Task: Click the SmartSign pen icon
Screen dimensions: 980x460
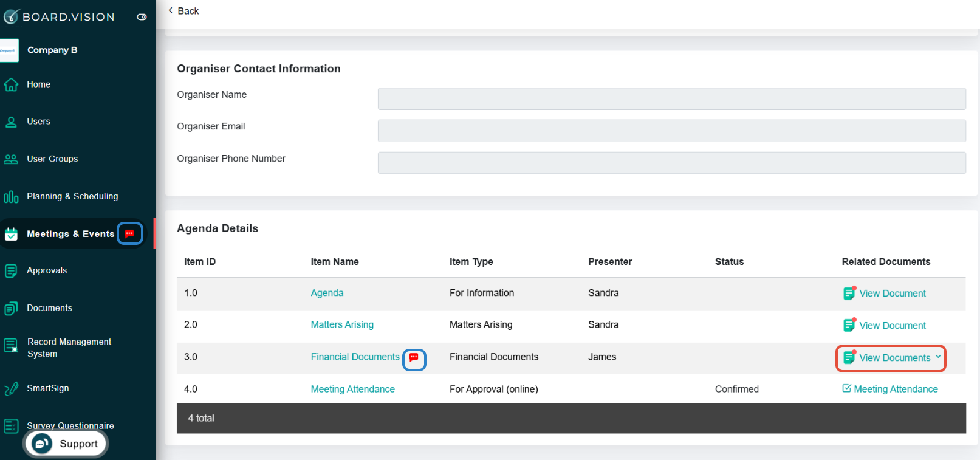Action: [x=11, y=389]
